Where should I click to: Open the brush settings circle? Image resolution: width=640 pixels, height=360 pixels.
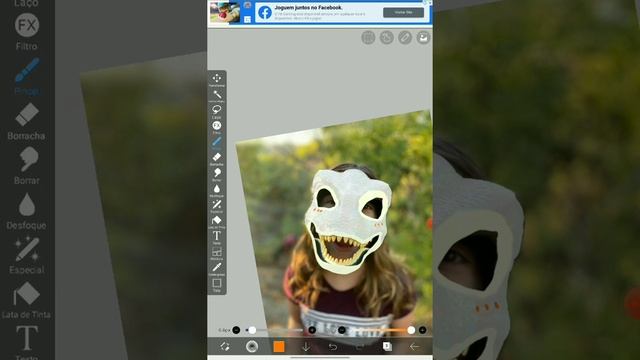coord(252,347)
